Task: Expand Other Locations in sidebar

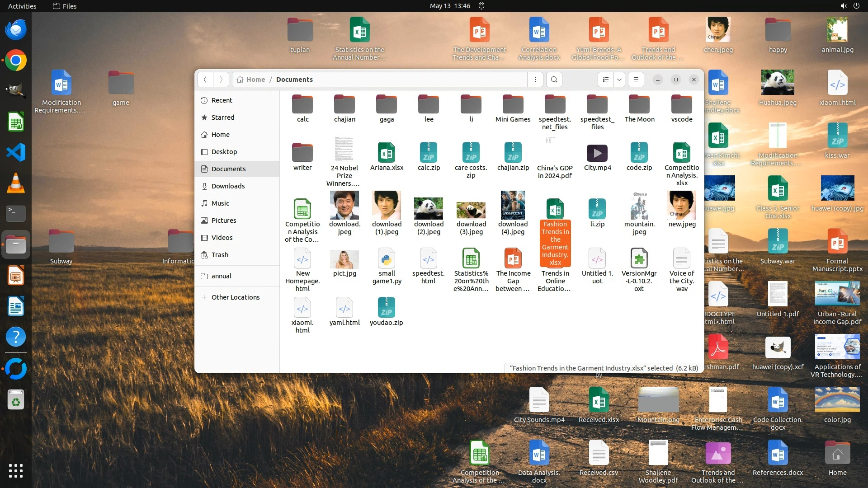Action: tap(235, 297)
